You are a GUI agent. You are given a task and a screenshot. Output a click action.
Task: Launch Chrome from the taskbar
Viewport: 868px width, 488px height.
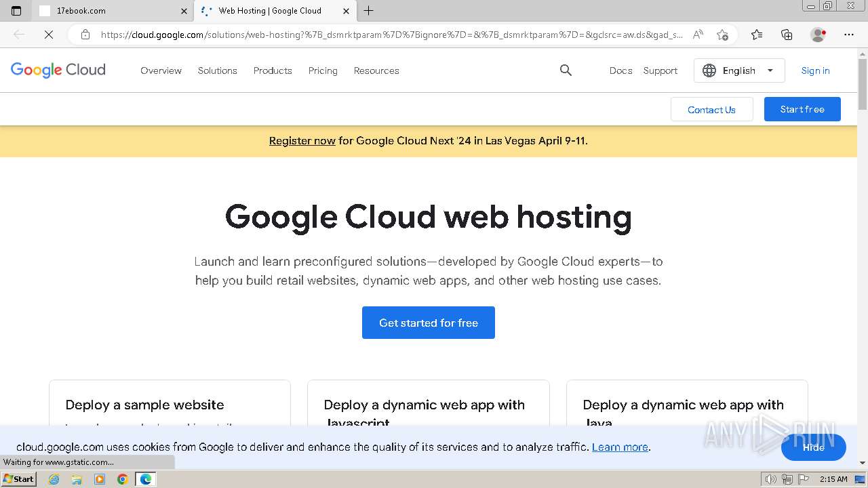(122, 479)
